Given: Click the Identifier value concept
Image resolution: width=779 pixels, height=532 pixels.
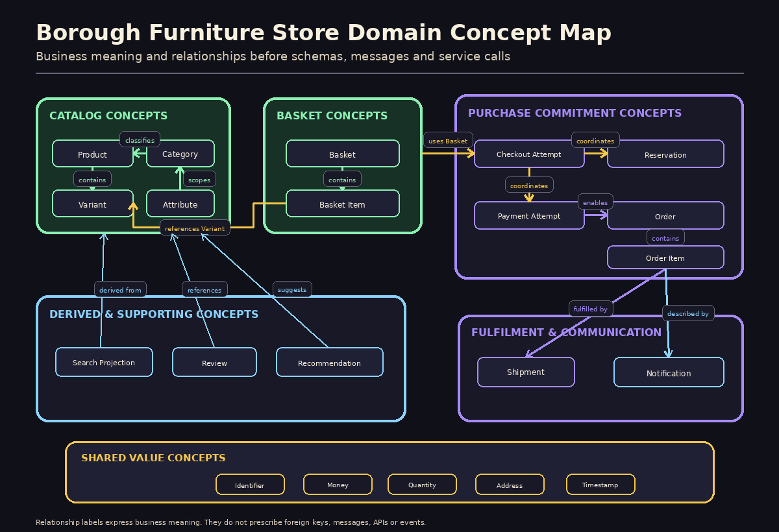Looking at the screenshot, I should click(x=250, y=485).
